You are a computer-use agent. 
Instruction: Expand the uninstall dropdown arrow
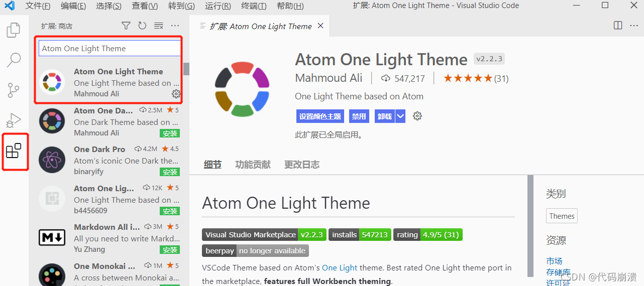point(400,116)
